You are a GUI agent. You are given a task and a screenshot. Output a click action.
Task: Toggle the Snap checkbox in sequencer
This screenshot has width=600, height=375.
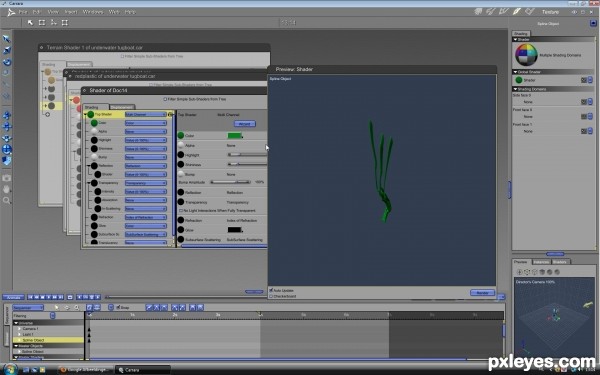click(x=118, y=307)
